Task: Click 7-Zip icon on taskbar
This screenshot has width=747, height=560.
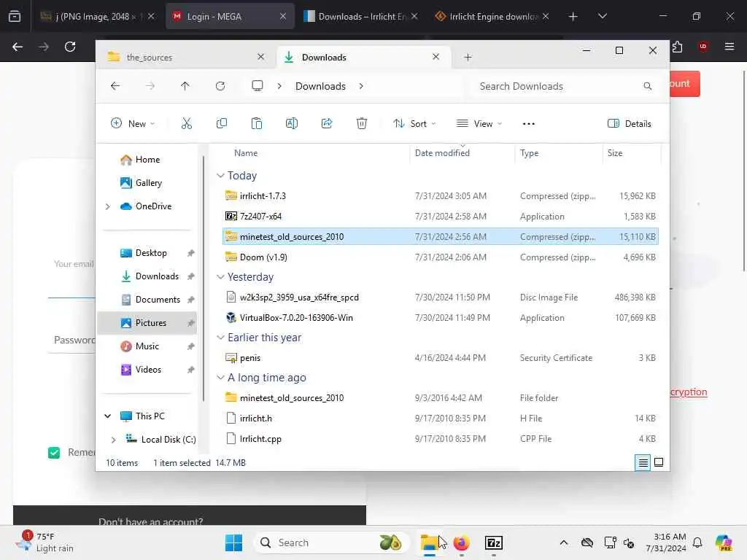Action: pyautogui.click(x=494, y=542)
